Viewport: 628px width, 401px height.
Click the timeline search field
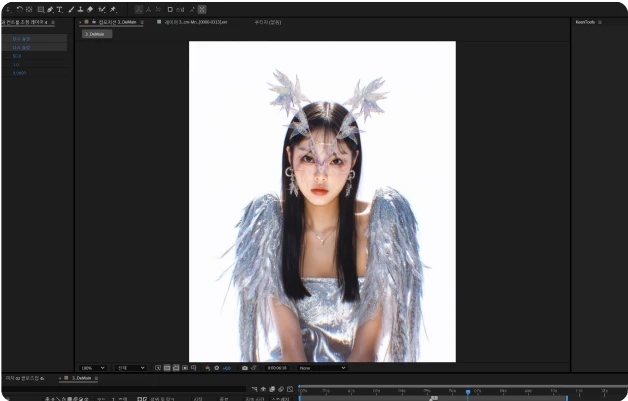pos(124,389)
